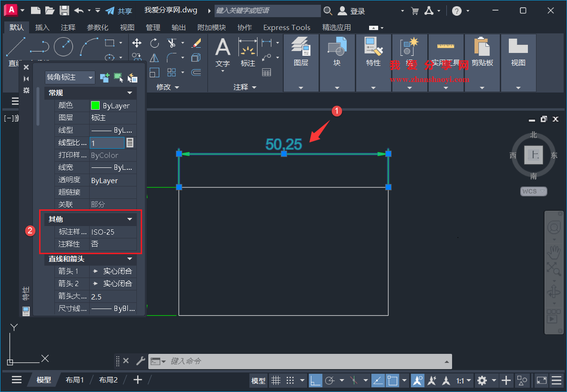Click Quick Select icon in properties palette

133,77
